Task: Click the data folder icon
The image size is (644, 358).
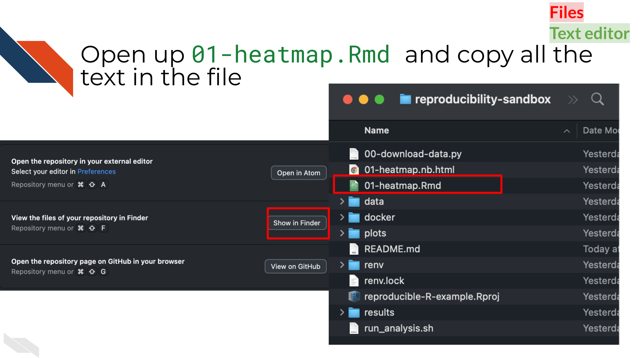Action: click(x=354, y=202)
